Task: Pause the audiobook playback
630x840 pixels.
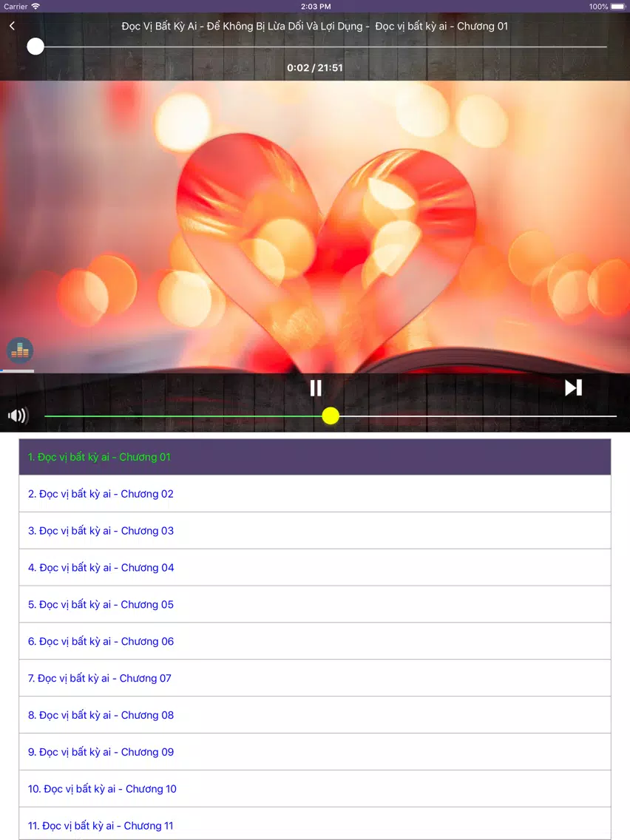Action: (316, 388)
